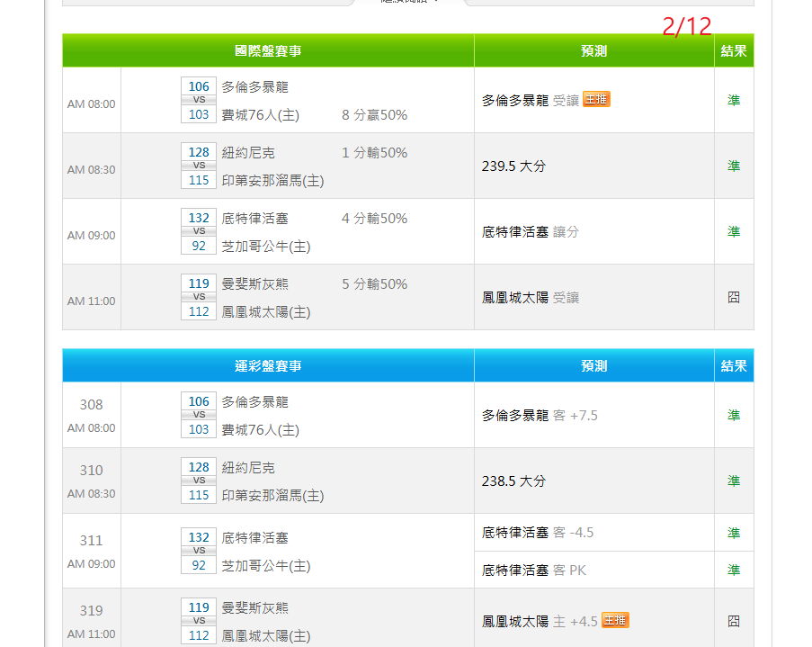Click the score box 132 in game 311
The height and width of the screenshot is (647, 812).
click(199, 537)
